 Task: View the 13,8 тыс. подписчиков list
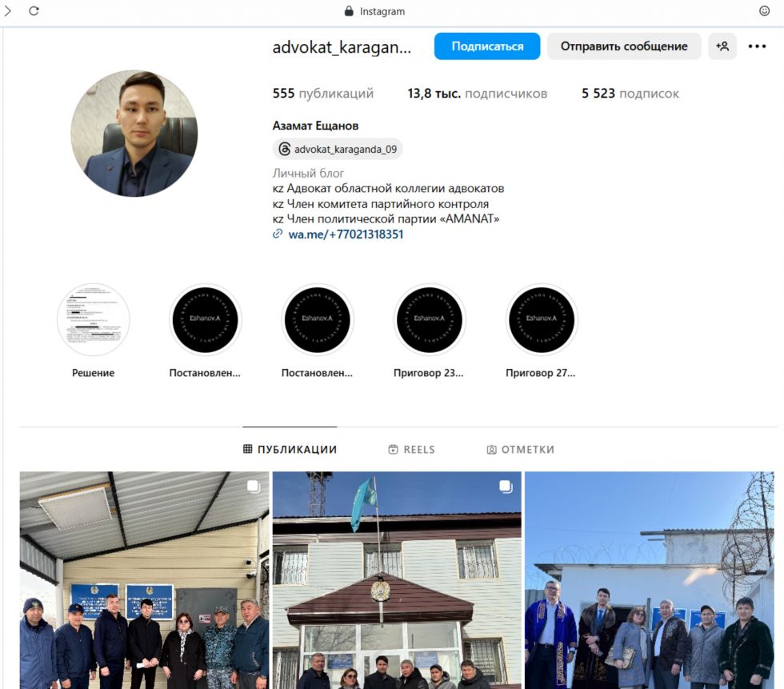[477, 94]
